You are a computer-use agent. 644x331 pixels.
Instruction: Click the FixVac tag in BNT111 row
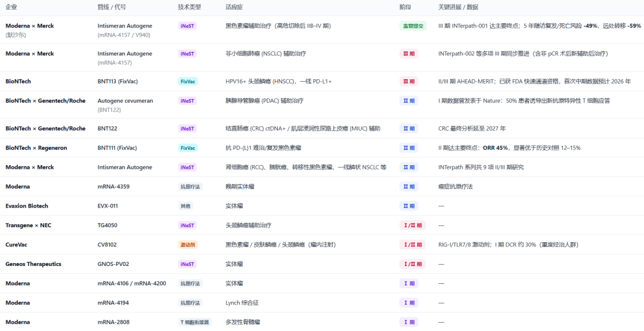[x=188, y=148]
